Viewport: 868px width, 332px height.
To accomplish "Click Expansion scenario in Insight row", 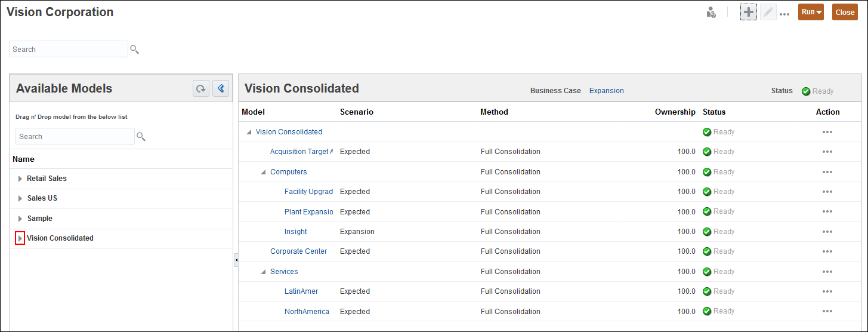I will 357,232.
